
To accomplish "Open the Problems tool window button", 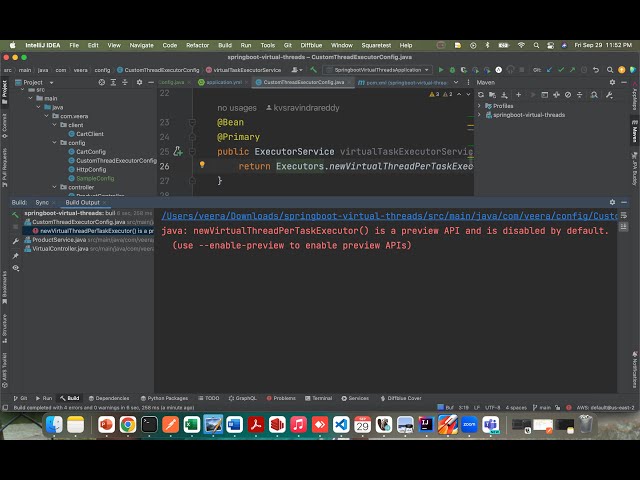I will click(281, 398).
